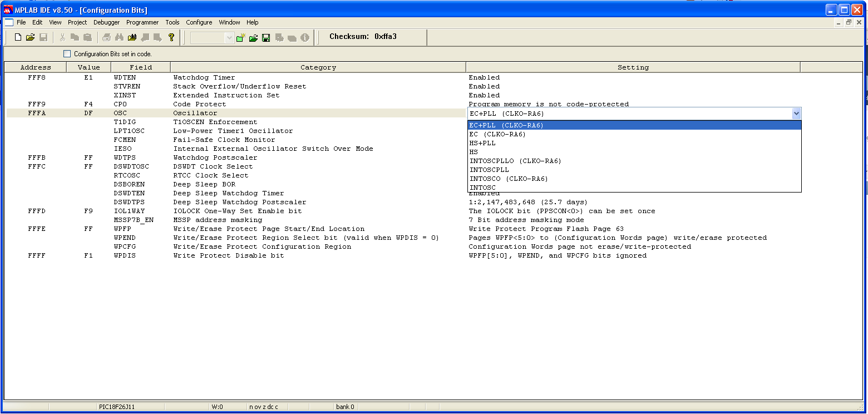Click the Open Project icon

click(x=253, y=37)
